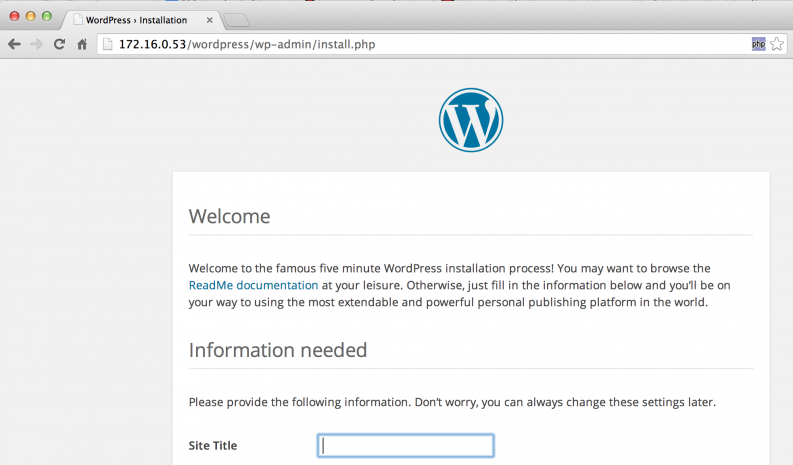
Task: Go back with the browser back arrow
Action: click(14, 45)
